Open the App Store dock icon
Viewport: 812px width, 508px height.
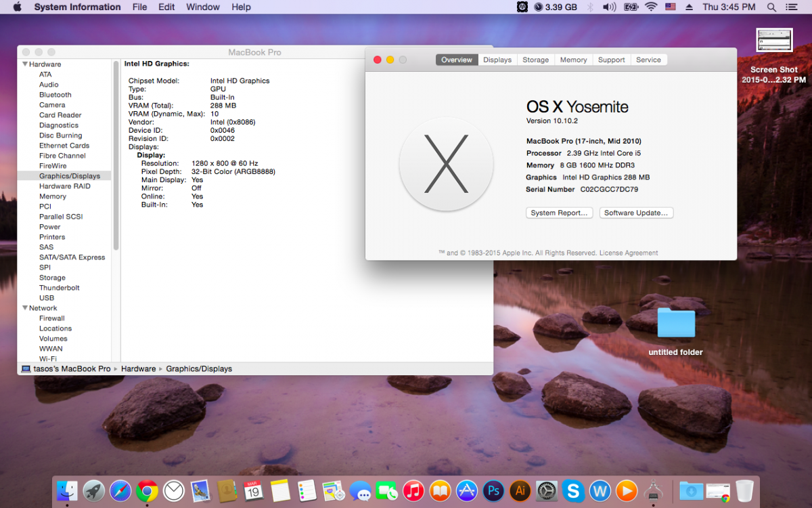click(467, 490)
